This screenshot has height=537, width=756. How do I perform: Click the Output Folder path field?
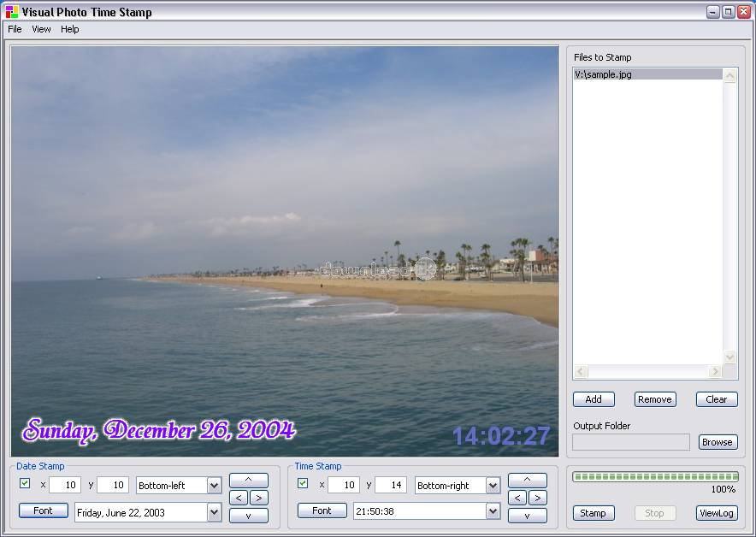tap(631, 442)
